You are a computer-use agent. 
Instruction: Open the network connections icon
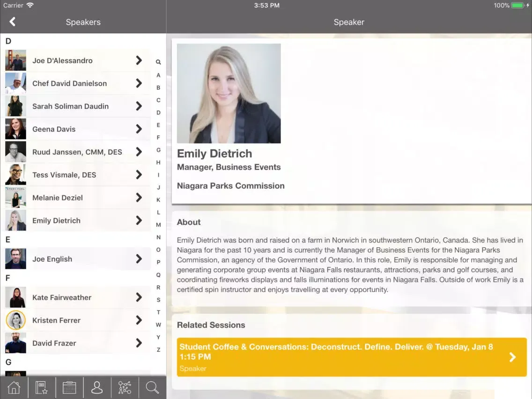(x=125, y=387)
